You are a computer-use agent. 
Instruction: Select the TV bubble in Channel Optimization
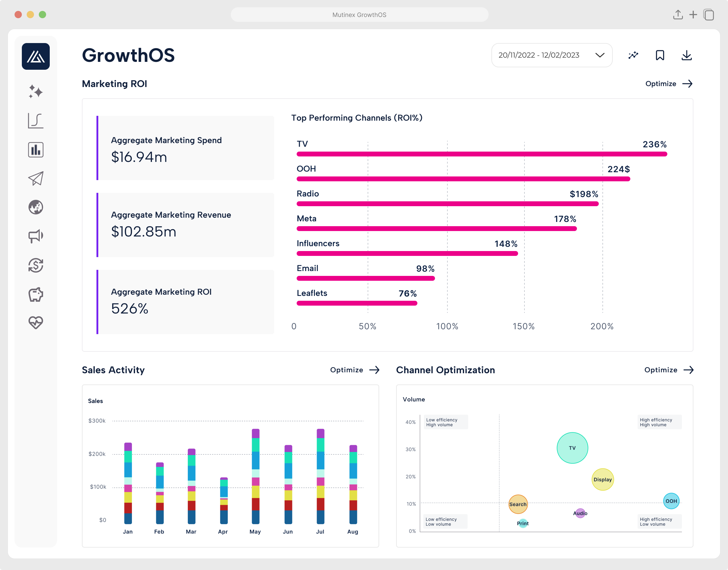[572, 448]
